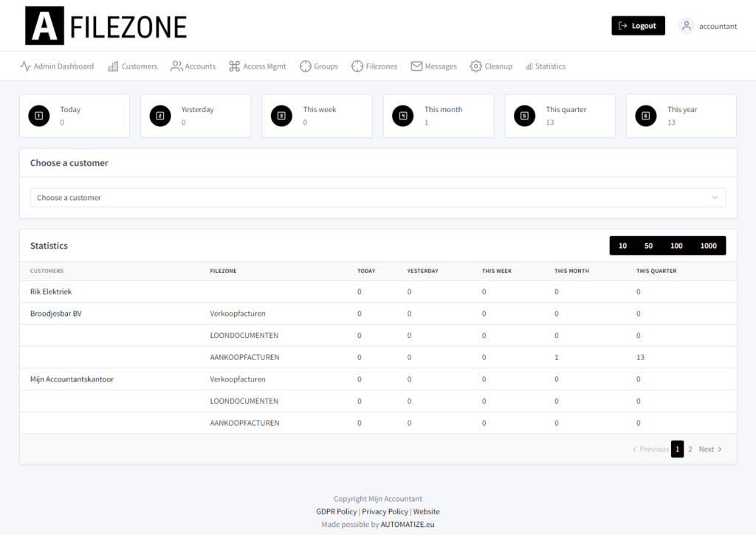
Task: Click the Groups circle icon
Action: pos(305,66)
